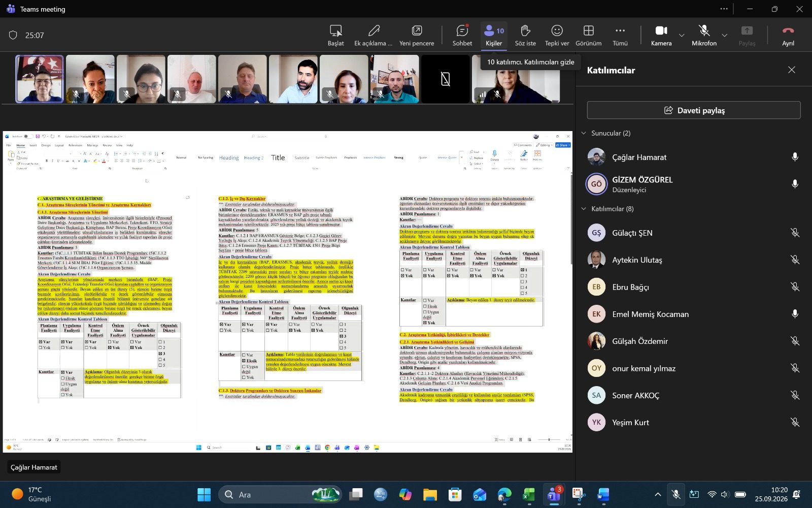The height and width of the screenshot is (508, 812).
Task: Toggle the Kişiler participants panel
Action: 494,36
